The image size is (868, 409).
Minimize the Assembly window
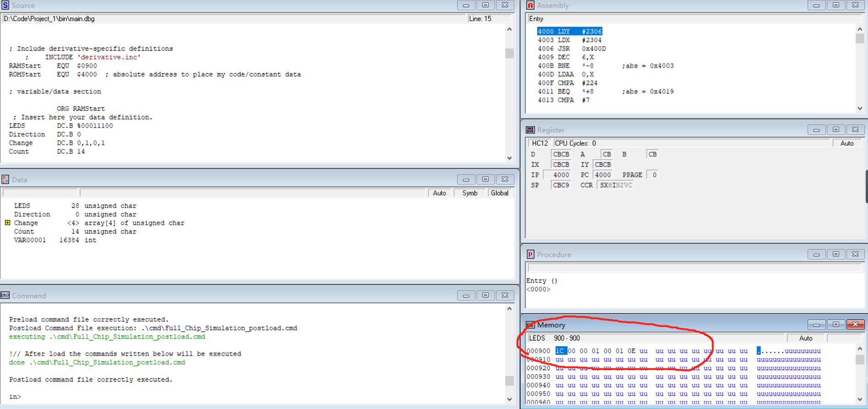816,5
